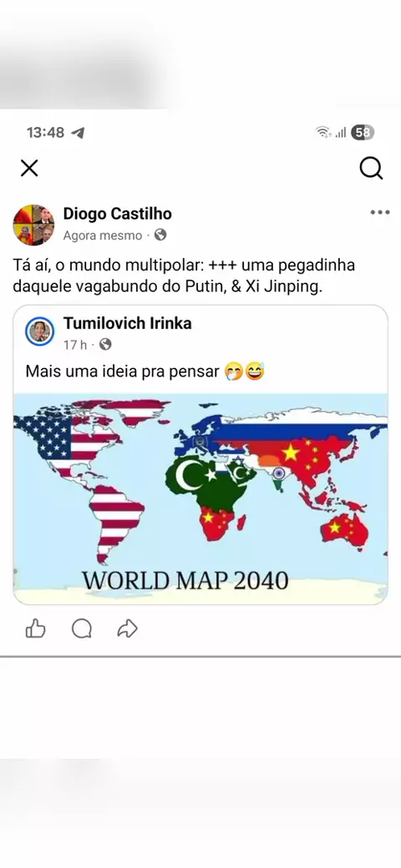Image resolution: width=401 pixels, height=868 pixels.
Task: Tap the 'Tá aí, o mundo multipolar' post text
Action: pos(184,276)
